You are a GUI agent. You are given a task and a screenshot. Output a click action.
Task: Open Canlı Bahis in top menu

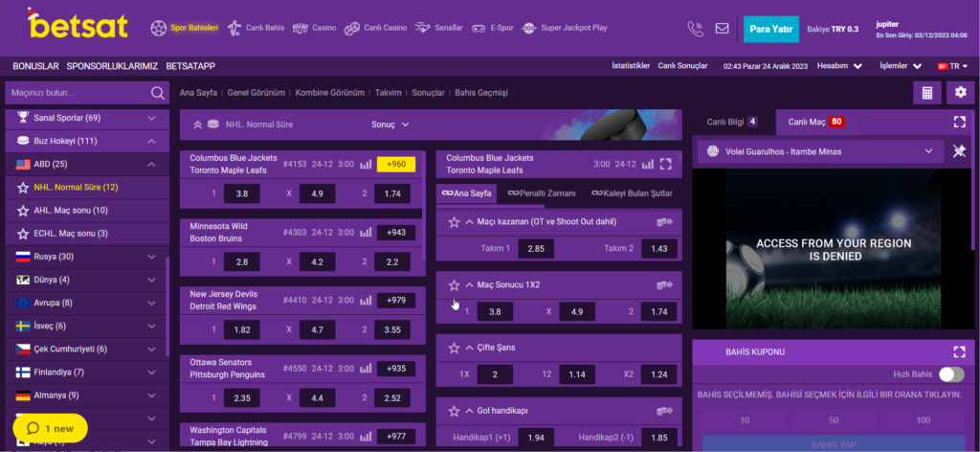pyautogui.click(x=256, y=28)
